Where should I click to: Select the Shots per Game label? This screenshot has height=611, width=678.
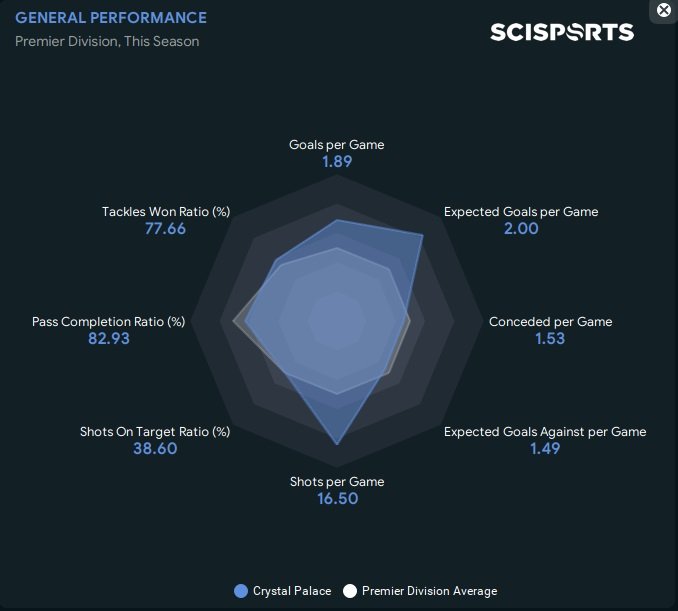point(337,482)
